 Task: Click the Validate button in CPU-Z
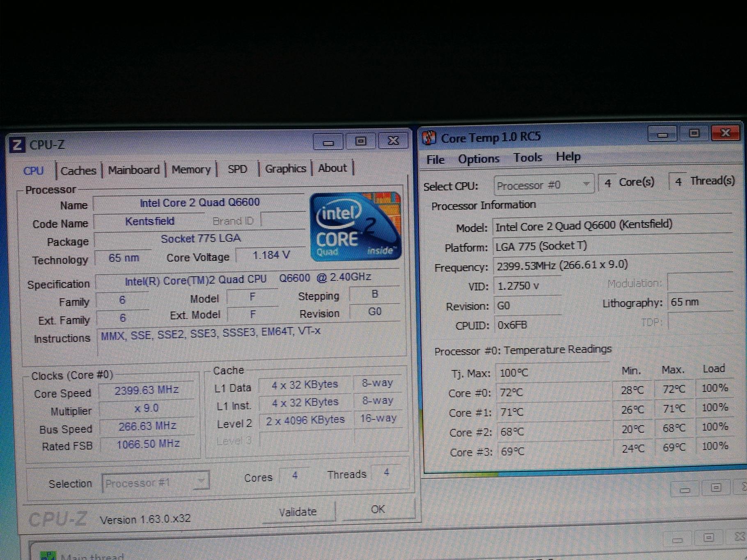(x=298, y=512)
